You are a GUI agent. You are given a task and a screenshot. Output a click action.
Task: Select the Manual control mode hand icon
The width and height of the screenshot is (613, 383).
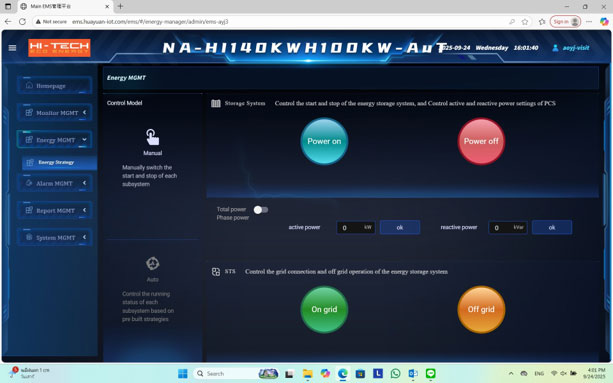[x=152, y=137]
